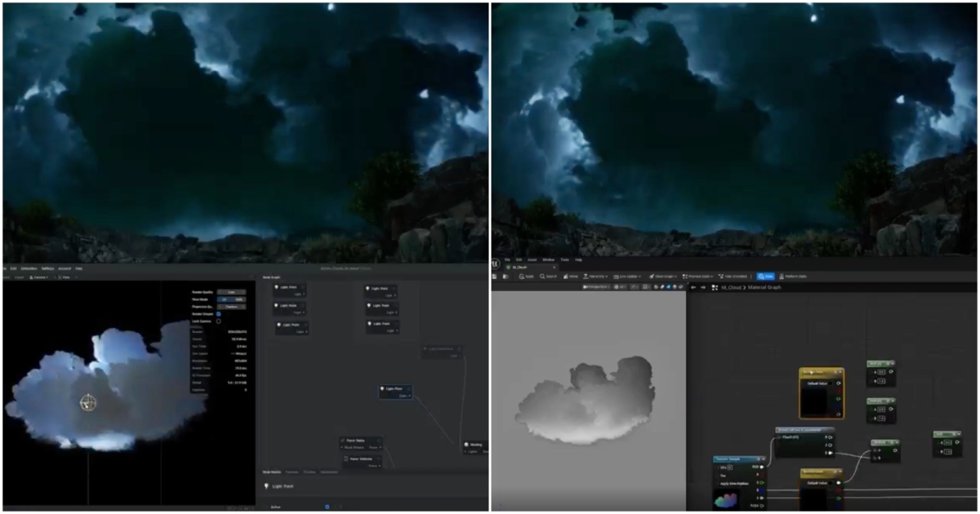Click the Apply View MipBias input pin

(x=717, y=484)
